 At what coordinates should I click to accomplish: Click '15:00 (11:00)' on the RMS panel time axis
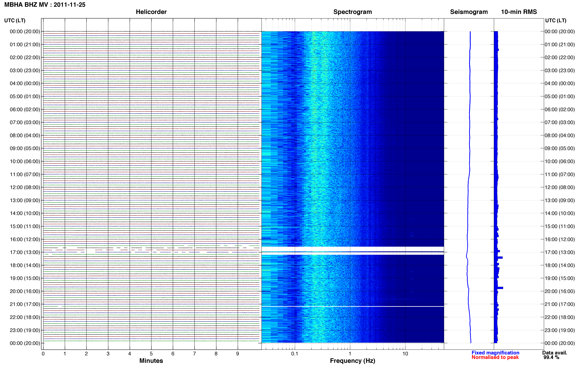click(560, 226)
